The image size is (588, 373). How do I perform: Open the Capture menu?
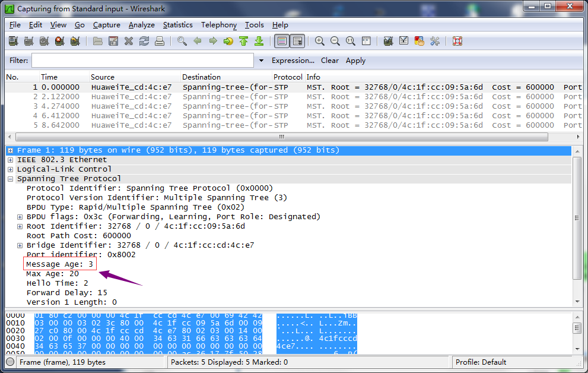[106, 25]
